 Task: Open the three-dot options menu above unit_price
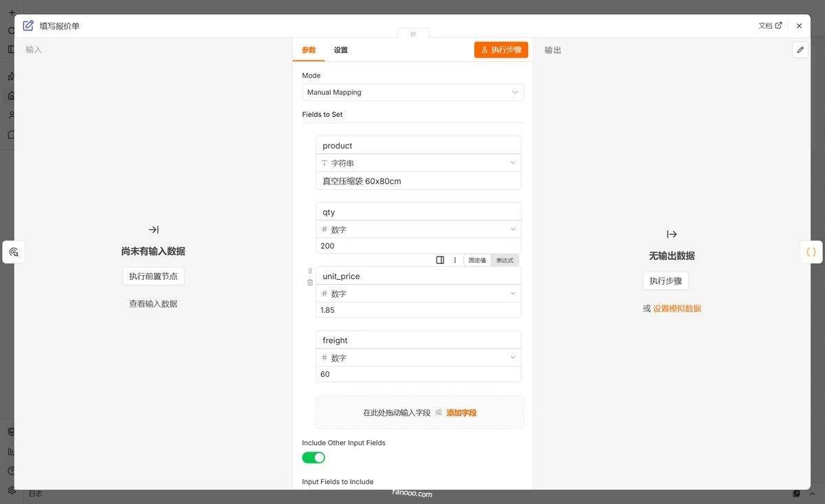point(454,260)
